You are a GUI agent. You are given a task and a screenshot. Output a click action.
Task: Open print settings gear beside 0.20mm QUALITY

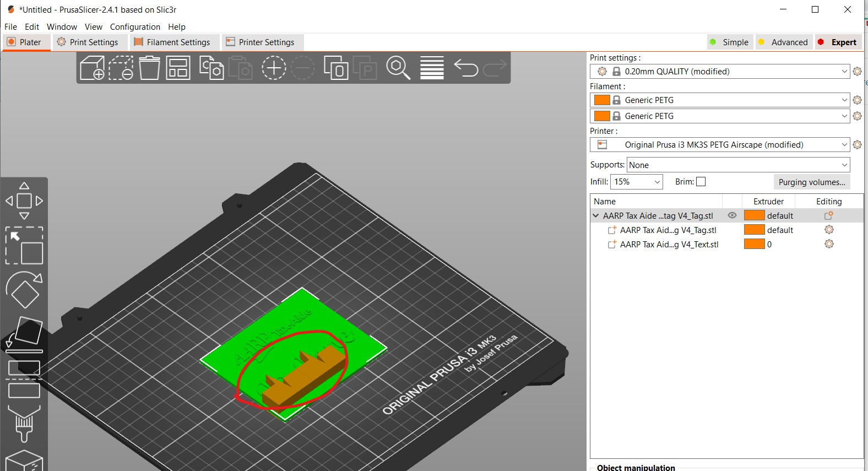[857, 71]
